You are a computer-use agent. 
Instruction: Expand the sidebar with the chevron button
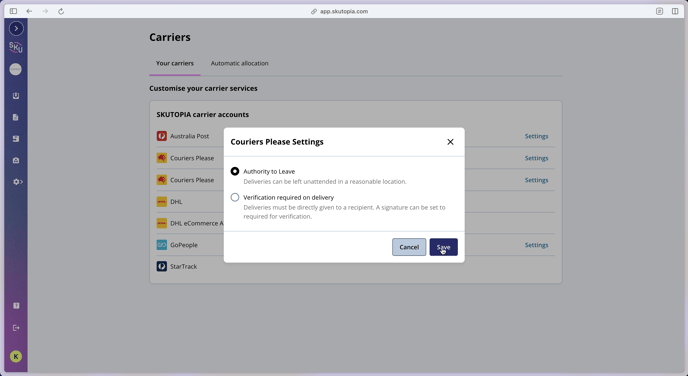(x=16, y=29)
